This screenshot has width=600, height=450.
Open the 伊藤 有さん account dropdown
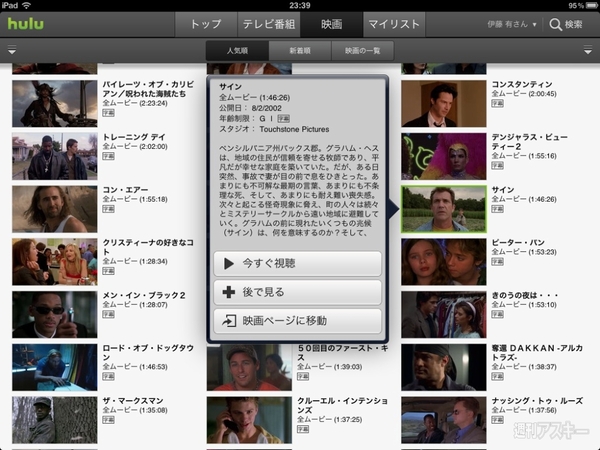coord(512,24)
